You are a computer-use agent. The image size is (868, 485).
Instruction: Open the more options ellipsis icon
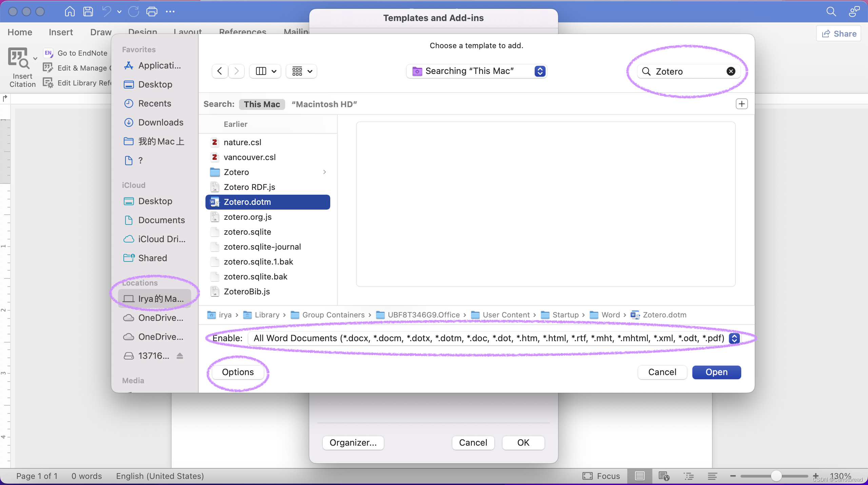click(x=170, y=12)
